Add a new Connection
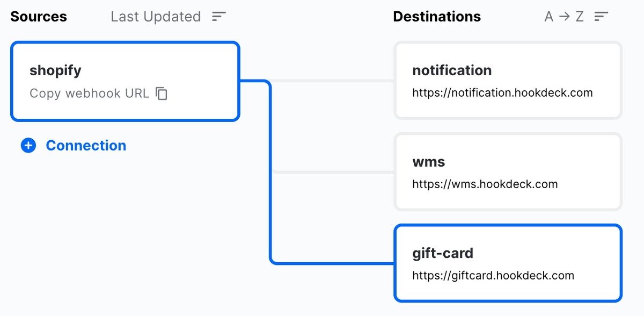This screenshot has height=316, width=644. click(86, 146)
